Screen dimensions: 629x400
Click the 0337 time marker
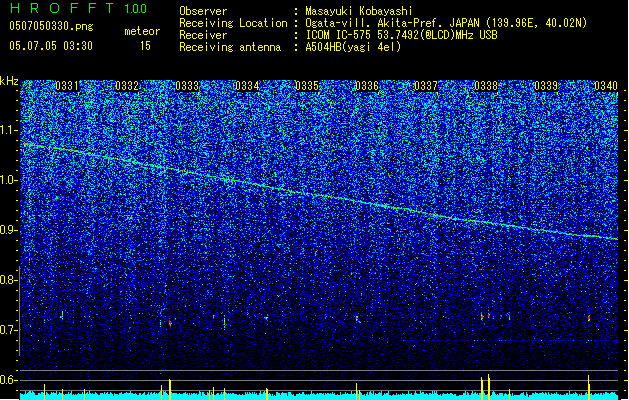[x=426, y=86]
